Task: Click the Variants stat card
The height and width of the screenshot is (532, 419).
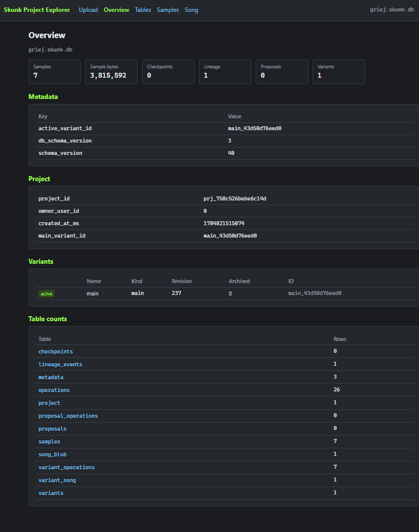Action: (x=338, y=72)
